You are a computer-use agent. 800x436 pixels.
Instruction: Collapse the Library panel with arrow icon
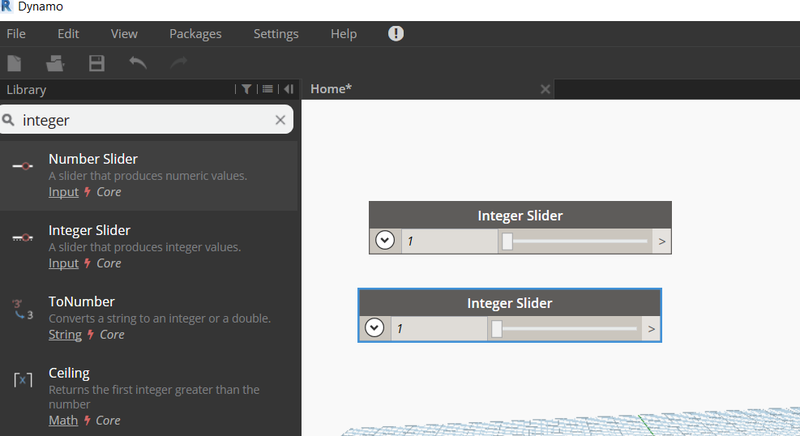point(289,89)
